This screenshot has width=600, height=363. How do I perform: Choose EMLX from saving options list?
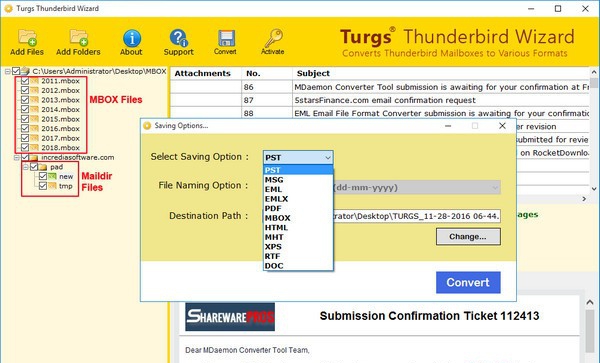coord(298,199)
